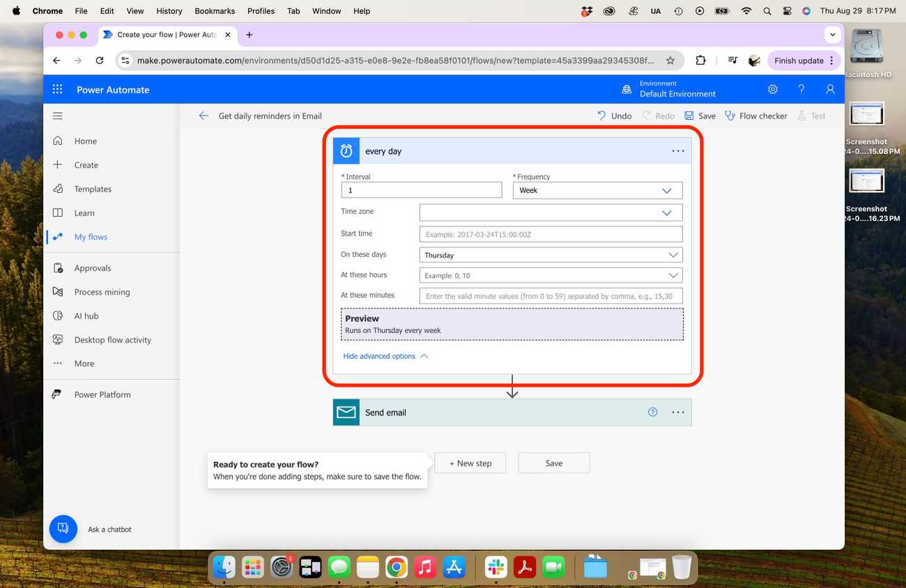Open the On these days dropdown

point(551,255)
